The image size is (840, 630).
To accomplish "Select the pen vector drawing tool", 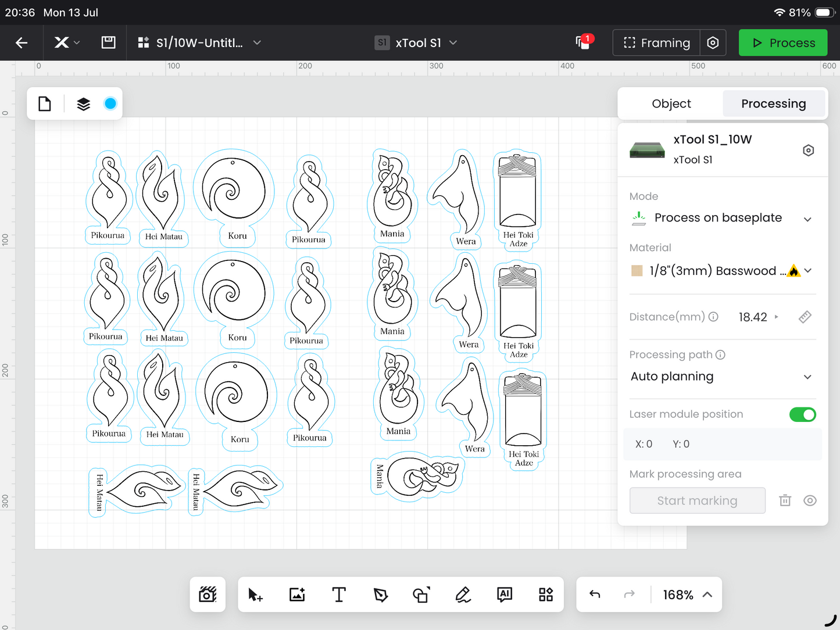I will (x=380, y=595).
